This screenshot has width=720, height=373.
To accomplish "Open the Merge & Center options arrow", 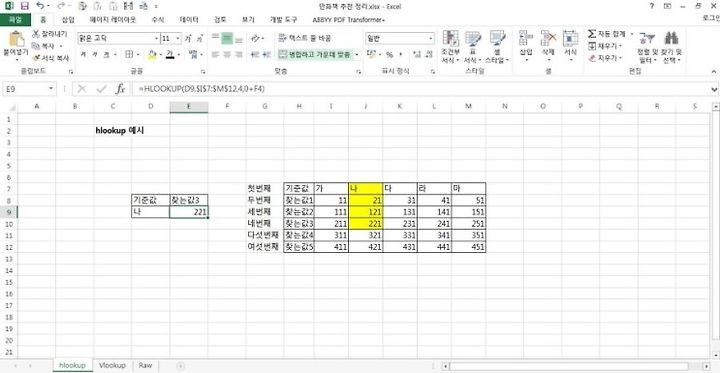I will point(357,55).
